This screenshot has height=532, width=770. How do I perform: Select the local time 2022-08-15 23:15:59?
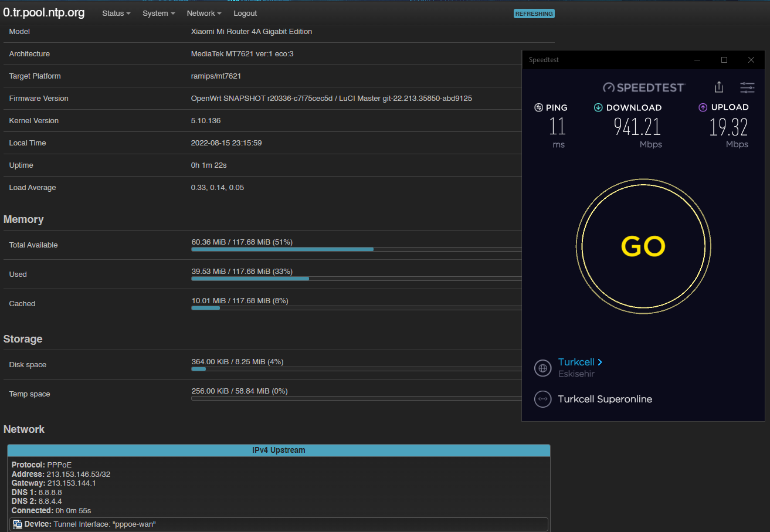point(226,143)
